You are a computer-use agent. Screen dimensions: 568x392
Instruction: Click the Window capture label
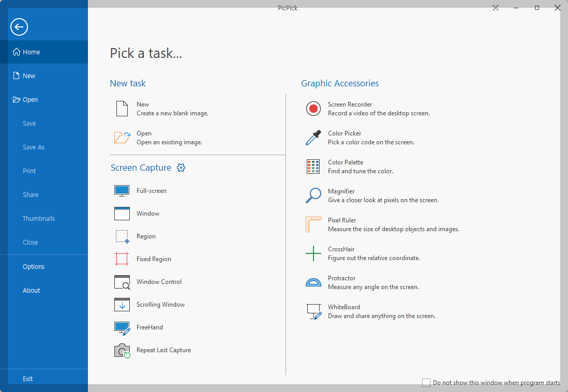(148, 214)
